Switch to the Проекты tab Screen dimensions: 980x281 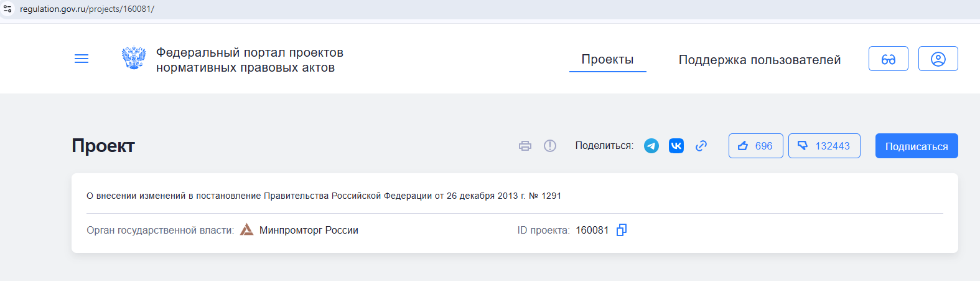click(x=607, y=59)
